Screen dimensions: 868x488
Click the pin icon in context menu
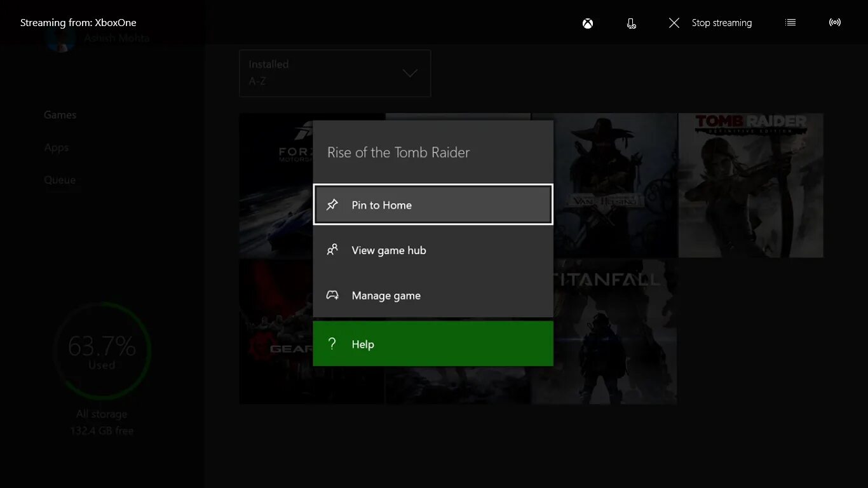pyautogui.click(x=332, y=205)
